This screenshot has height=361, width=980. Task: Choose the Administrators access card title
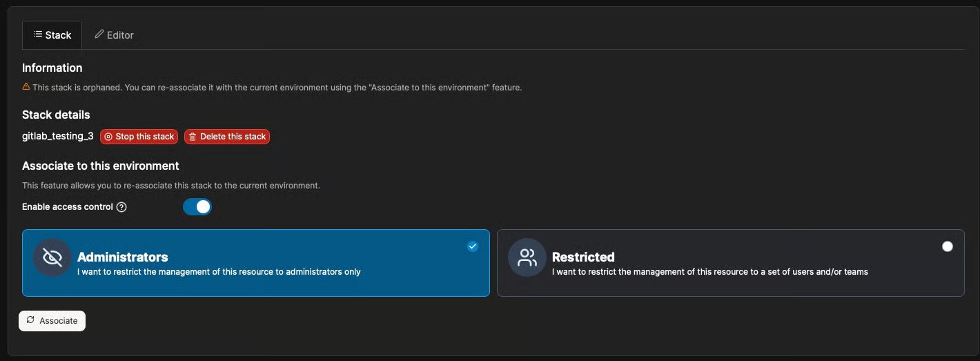pyautogui.click(x=123, y=257)
